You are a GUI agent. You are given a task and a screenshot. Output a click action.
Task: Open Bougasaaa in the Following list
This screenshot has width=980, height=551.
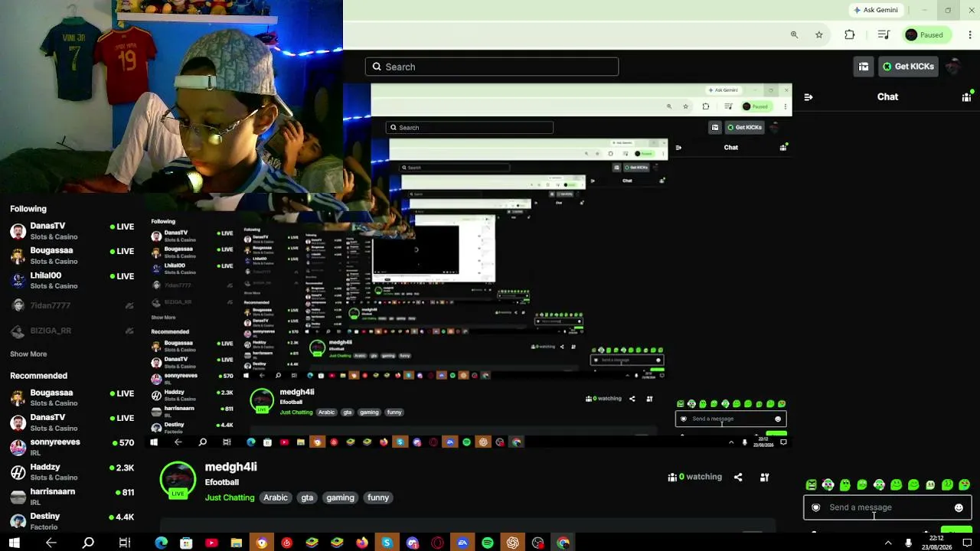[72, 256]
